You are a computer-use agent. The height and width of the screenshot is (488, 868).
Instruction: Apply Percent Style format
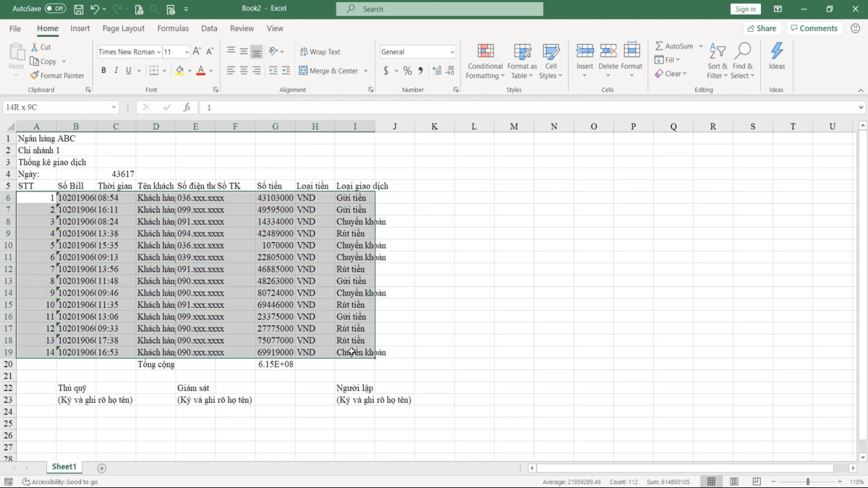click(x=408, y=71)
